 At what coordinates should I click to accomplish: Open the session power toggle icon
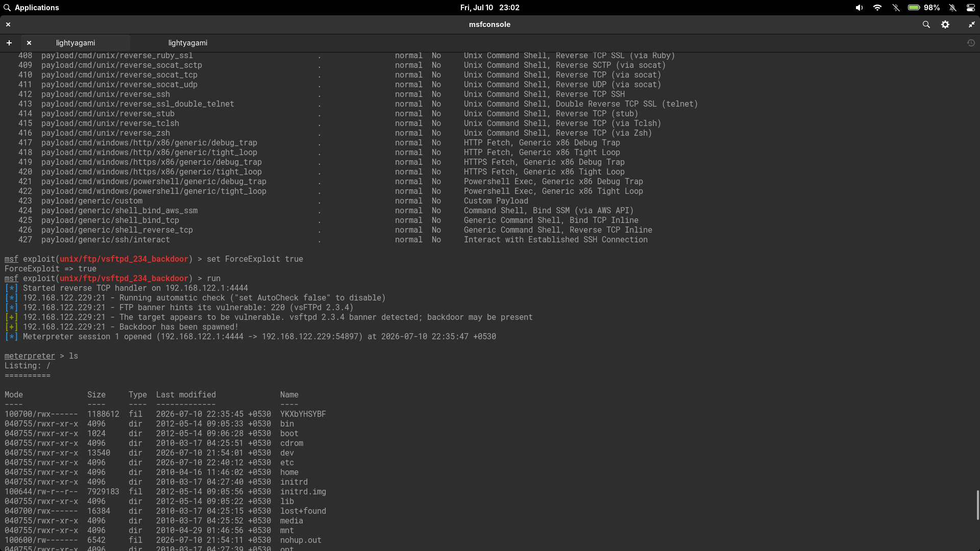coord(970,8)
